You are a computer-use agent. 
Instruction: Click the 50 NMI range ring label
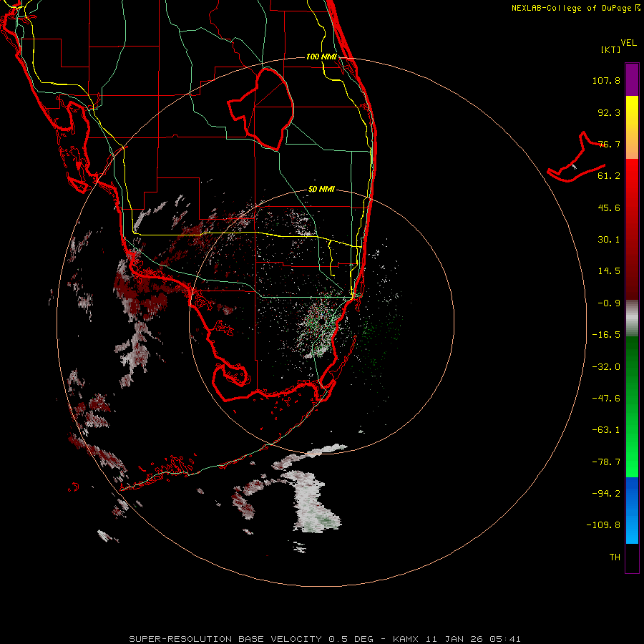tap(321, 190)
